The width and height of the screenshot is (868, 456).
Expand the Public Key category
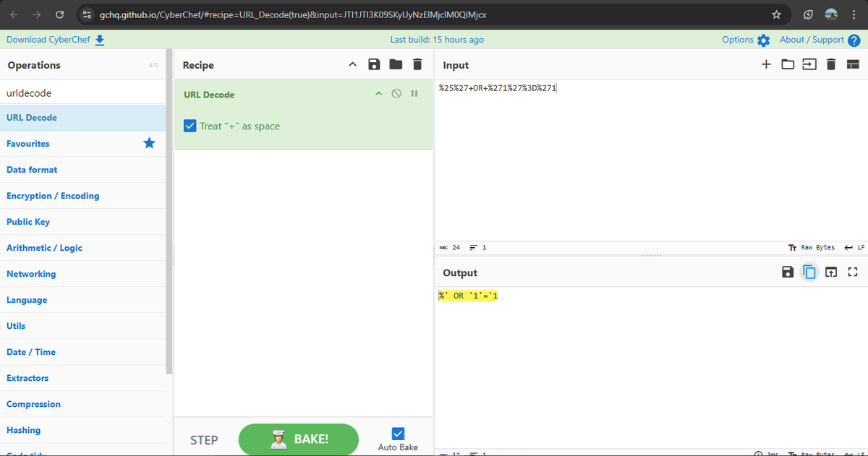tap(83, 222)
